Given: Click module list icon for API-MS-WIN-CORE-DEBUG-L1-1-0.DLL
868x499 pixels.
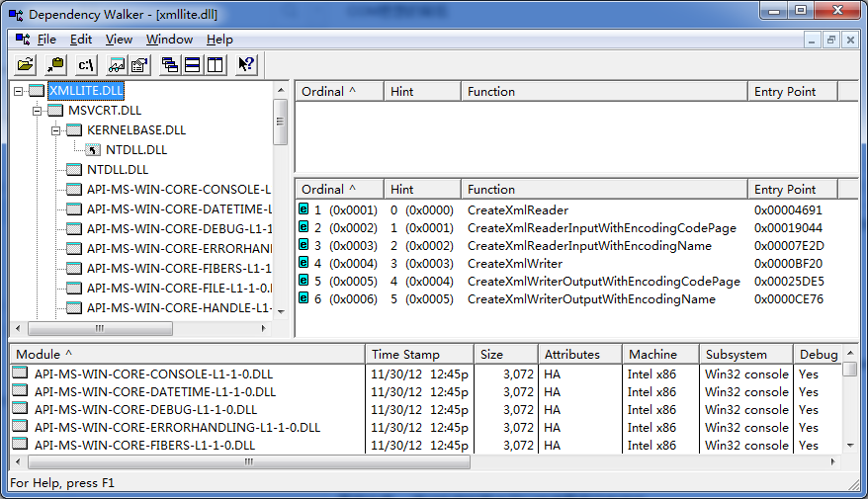Looking at the screenshot, I should [20, 408].
